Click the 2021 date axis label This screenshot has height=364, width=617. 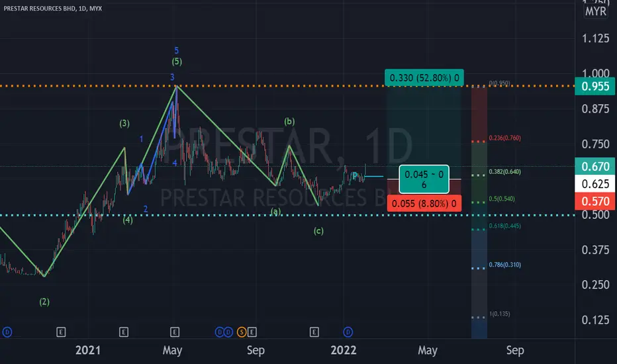[x=88, y=350]
